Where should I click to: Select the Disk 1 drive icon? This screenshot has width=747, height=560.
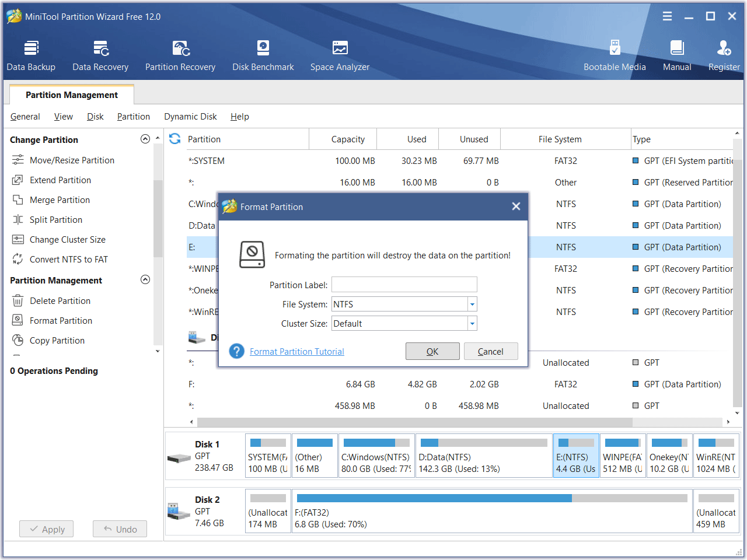[x=179, y=459]
